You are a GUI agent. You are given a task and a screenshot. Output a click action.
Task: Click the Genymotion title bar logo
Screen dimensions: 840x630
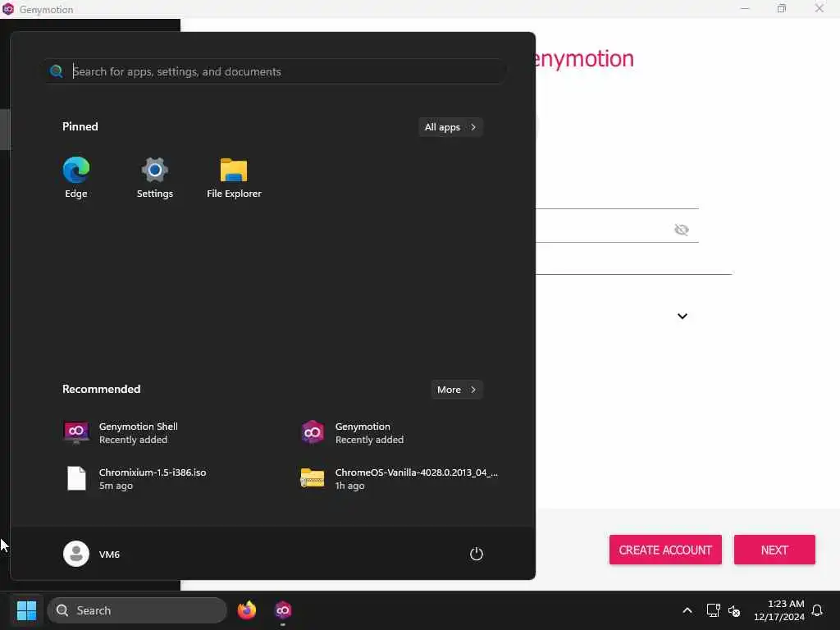pos(8,9)
